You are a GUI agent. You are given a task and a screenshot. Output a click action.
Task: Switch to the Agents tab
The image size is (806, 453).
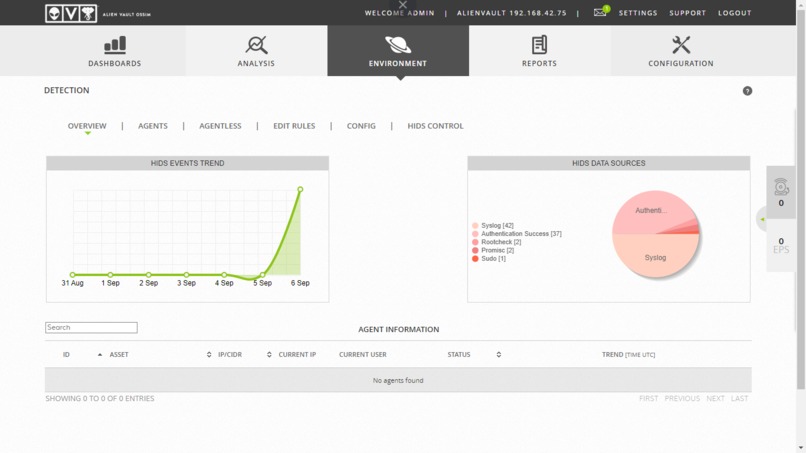coord(153,126)
